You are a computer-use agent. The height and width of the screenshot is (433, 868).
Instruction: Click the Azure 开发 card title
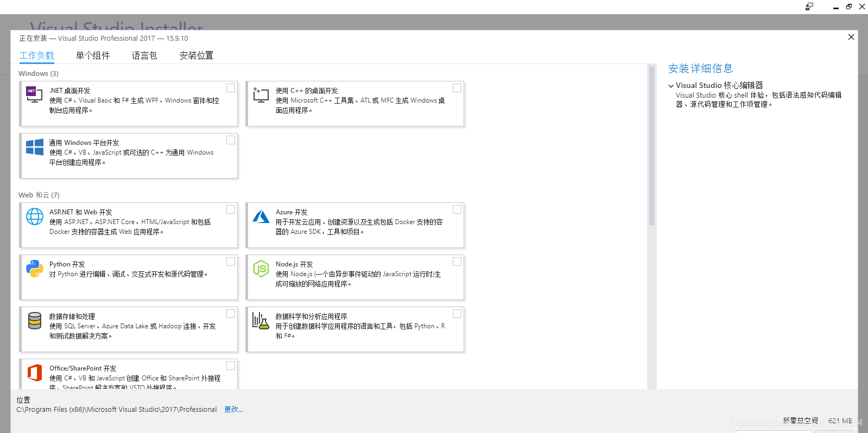click(x=292, y=212)
